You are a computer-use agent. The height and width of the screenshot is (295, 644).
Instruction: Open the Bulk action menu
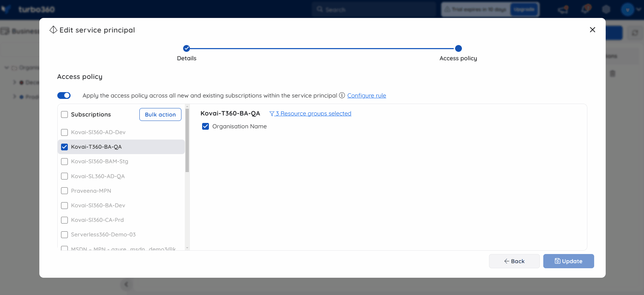[x=160, y=114]
